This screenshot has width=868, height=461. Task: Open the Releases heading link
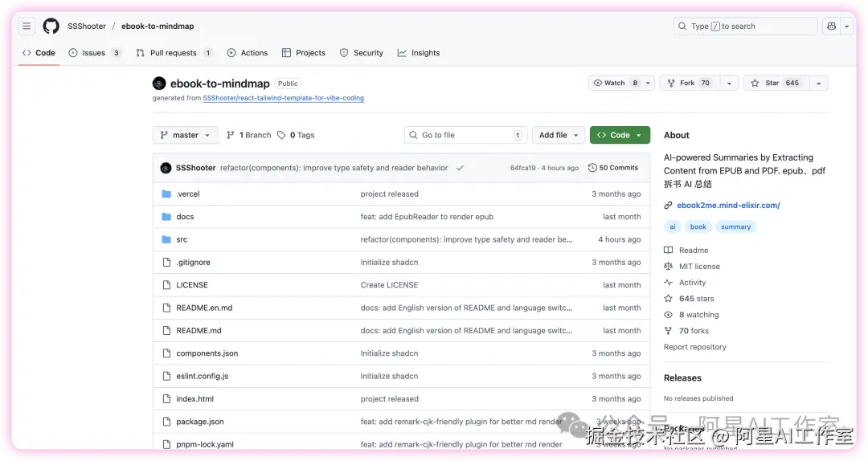(x=682, y=378)
